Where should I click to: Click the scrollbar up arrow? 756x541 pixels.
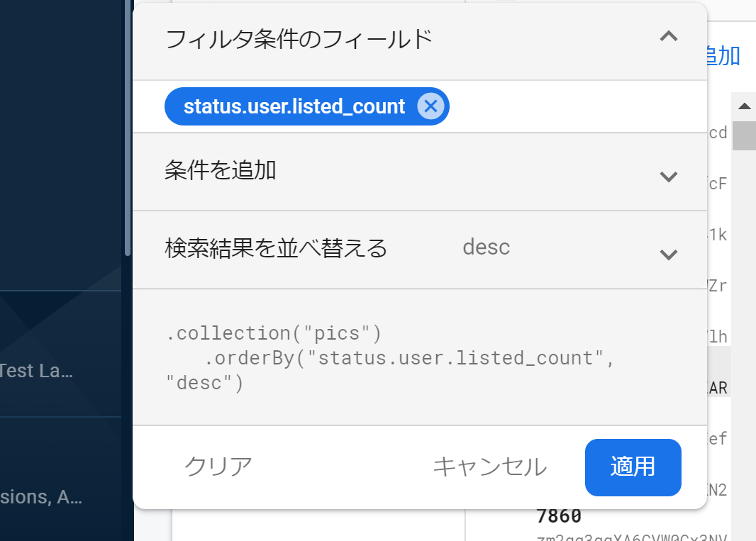pos(744,106)
